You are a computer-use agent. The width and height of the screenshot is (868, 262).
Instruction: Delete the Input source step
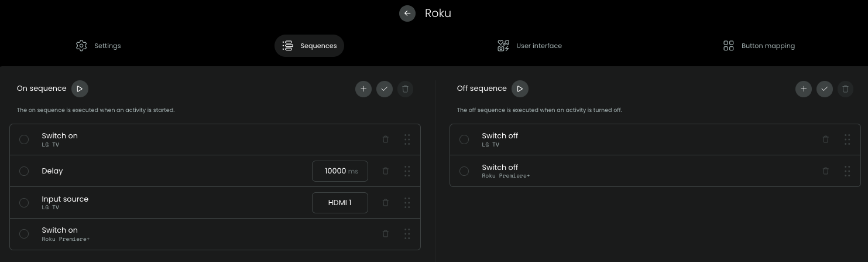tap(385, 203)
